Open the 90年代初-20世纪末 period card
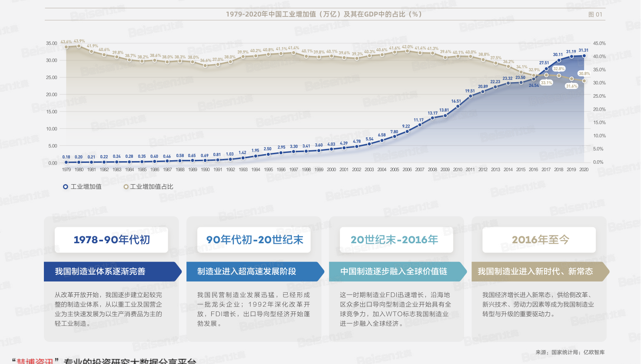Viewport: 641px width, 364px height. tap(254, 240)
